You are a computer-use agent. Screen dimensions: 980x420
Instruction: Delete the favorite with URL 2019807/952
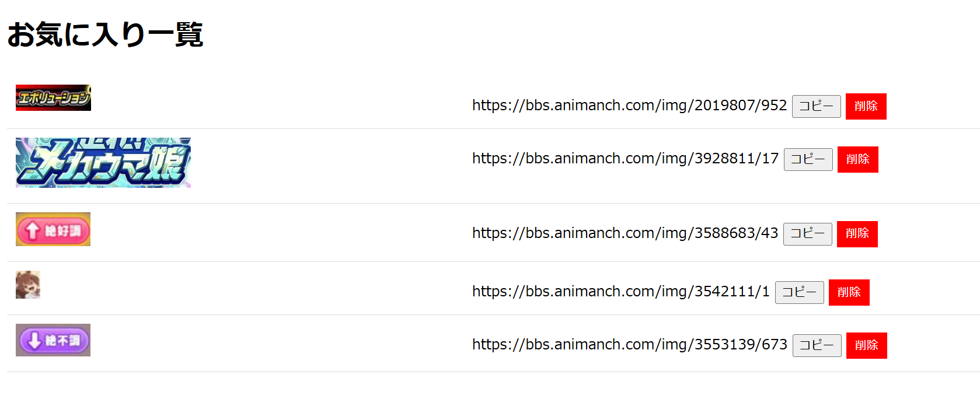click(866, 106)
